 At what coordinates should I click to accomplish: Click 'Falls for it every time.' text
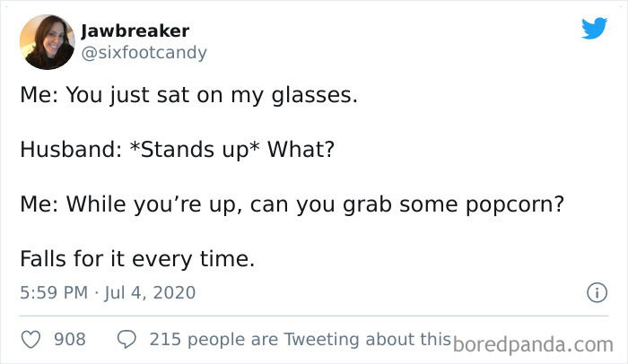pyautogui.click(x=137, y=259)
